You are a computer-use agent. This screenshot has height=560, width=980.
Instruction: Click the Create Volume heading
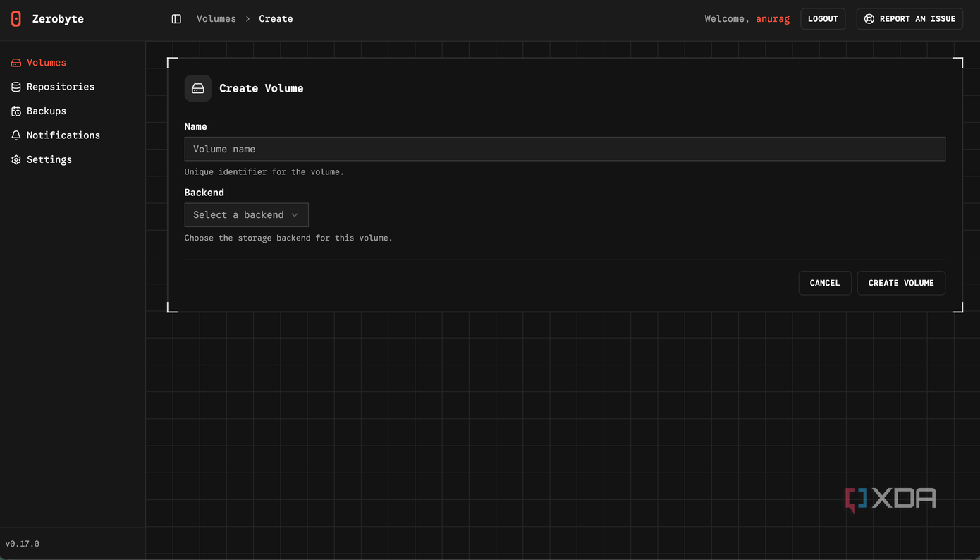tap(262, 88)
